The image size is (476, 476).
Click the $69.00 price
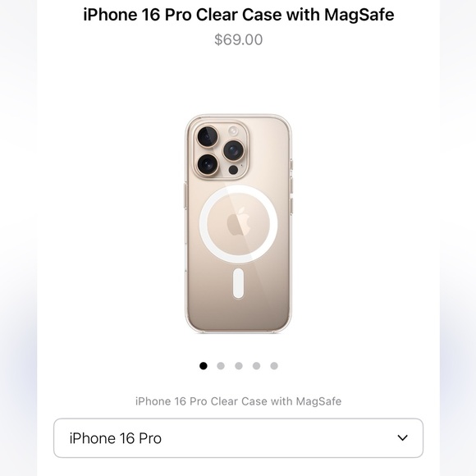click(x=239, y=39)
